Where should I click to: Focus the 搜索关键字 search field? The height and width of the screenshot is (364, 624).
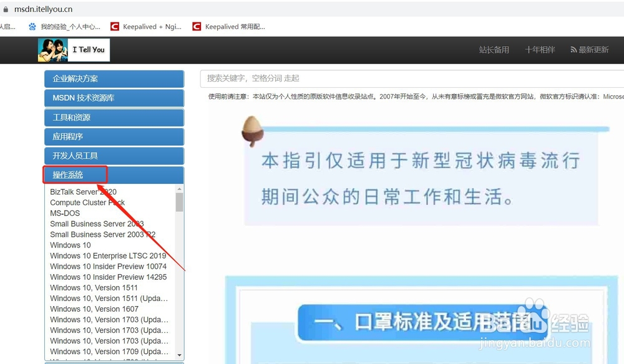pyautogui.click(x=412, y=79)
